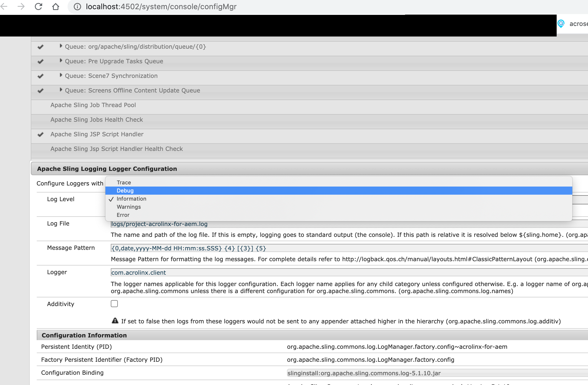Screen dimensions: 588x385
Task: Choose Warnings from the log level menu
Action: 129,207
